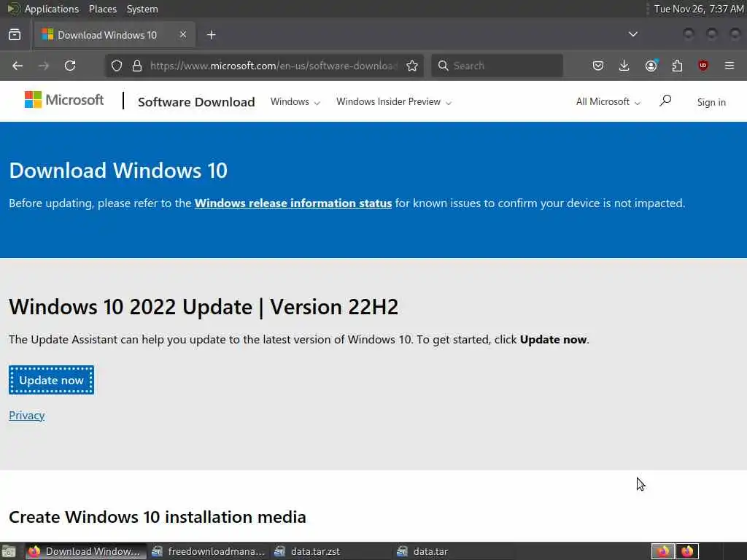Switch to the second workspace thumbnail
This screenshot has height=560, width=747.
pos(687,551)
